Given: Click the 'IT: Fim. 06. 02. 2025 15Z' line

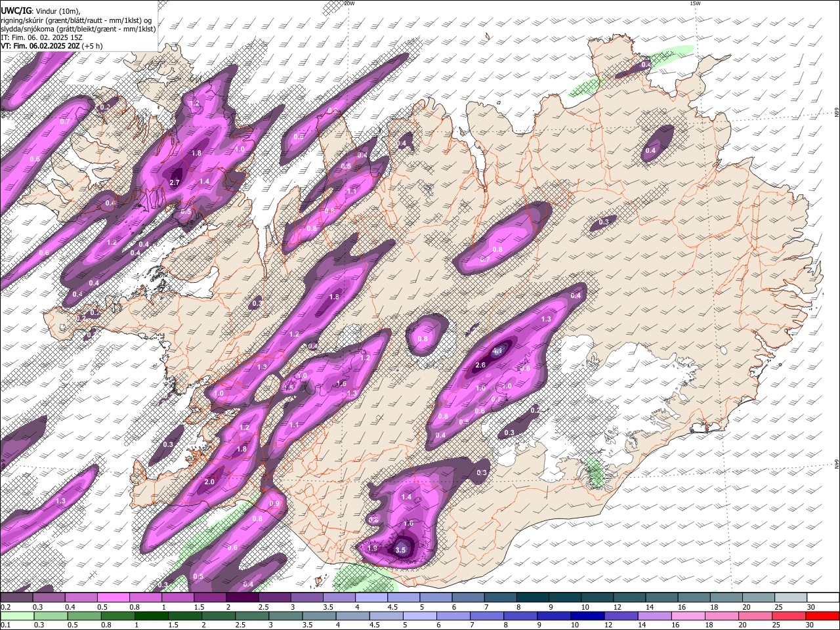Looking at the screenshot, I should pos(41,37).
